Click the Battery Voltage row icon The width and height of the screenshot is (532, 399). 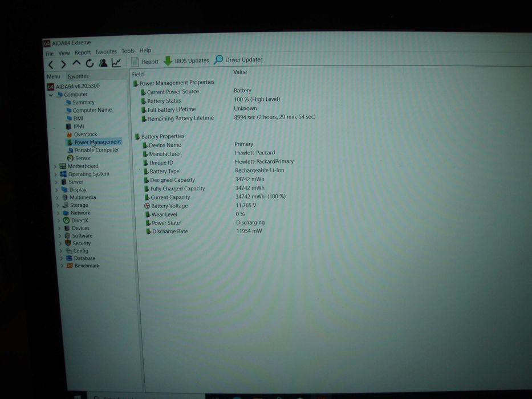point(147,206)
